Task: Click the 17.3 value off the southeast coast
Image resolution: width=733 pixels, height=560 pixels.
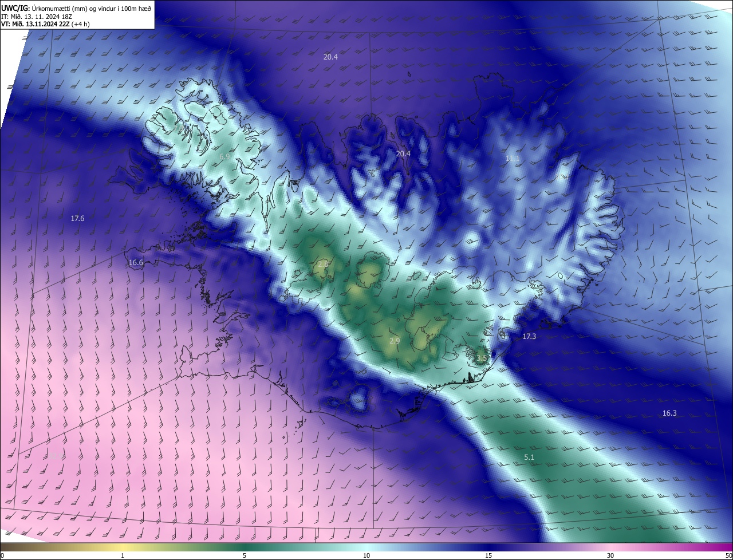Action: coord(529,336)
